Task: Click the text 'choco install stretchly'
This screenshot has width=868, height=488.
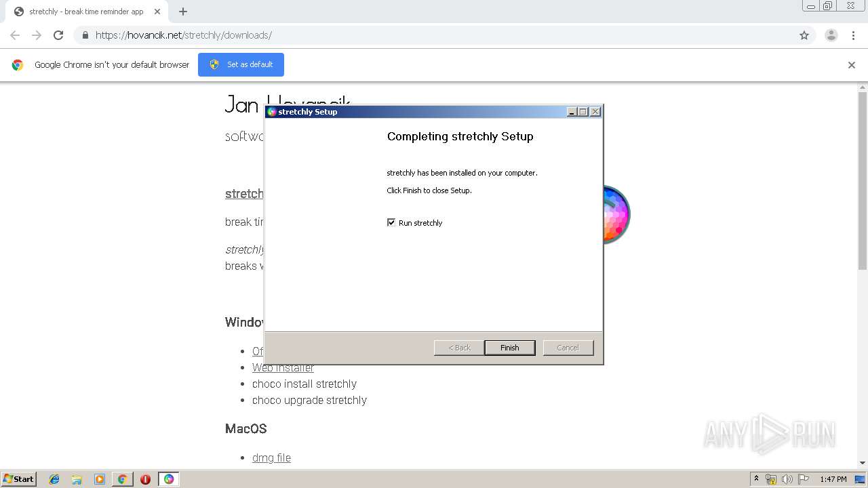Action: [304, 384]
